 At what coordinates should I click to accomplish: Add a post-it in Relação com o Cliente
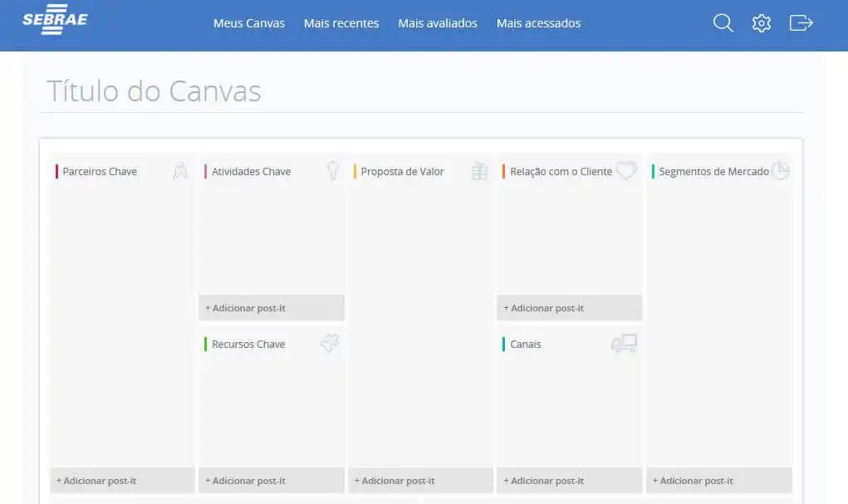pos(569,307)
